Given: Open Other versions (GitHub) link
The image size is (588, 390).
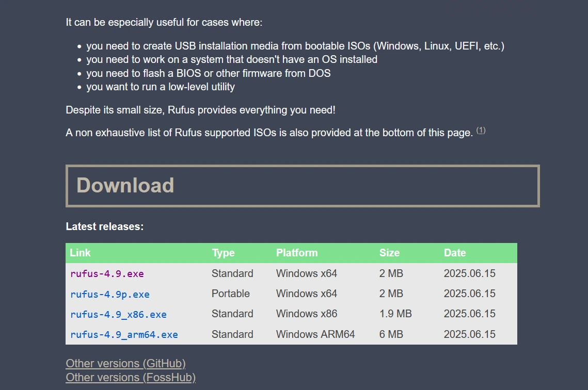Looking at the screenshot, I should tap(125, 363).
